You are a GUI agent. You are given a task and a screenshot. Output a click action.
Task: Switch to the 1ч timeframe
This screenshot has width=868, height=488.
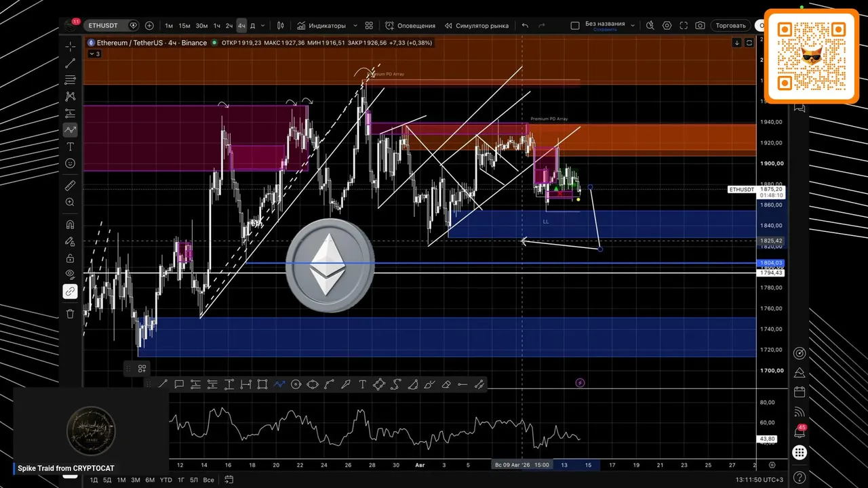pos(217,26)
